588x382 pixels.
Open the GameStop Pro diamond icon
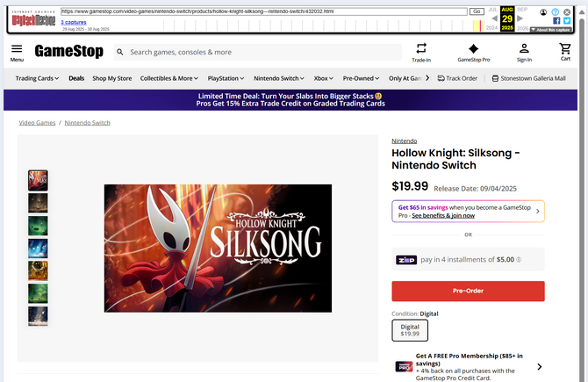473,48
